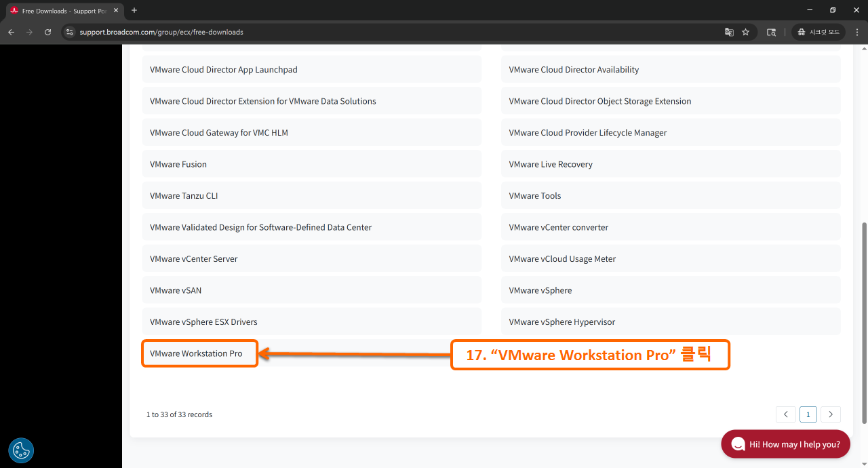Open cookie preferences icon
868x468 pixels.
click(21, 450)
